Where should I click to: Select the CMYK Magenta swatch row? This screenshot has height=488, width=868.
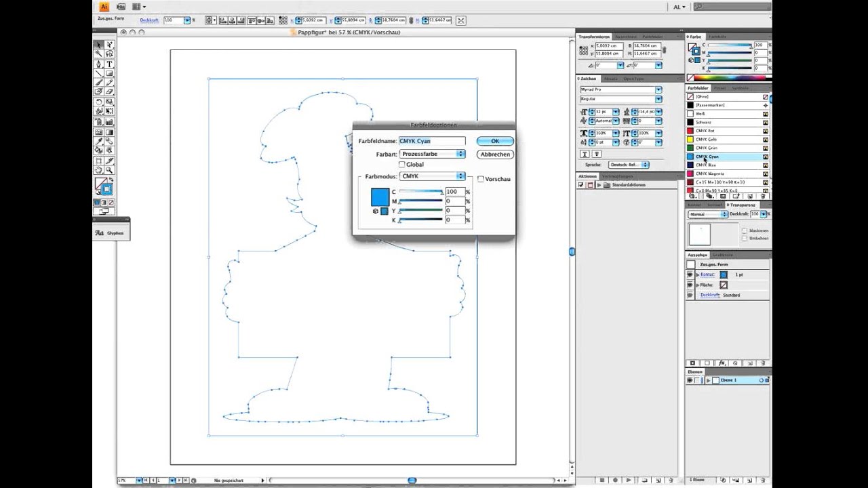728,174
